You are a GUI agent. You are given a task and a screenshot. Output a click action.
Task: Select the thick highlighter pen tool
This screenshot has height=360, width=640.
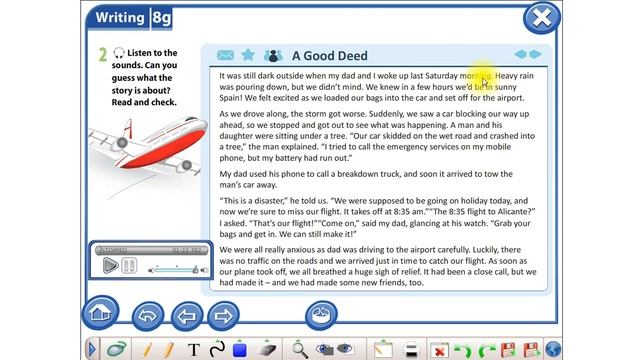coord(168,350)
